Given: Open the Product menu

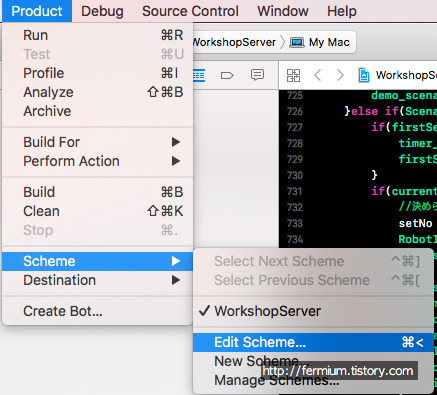Looking at the screenshot, I should point(37,11).
